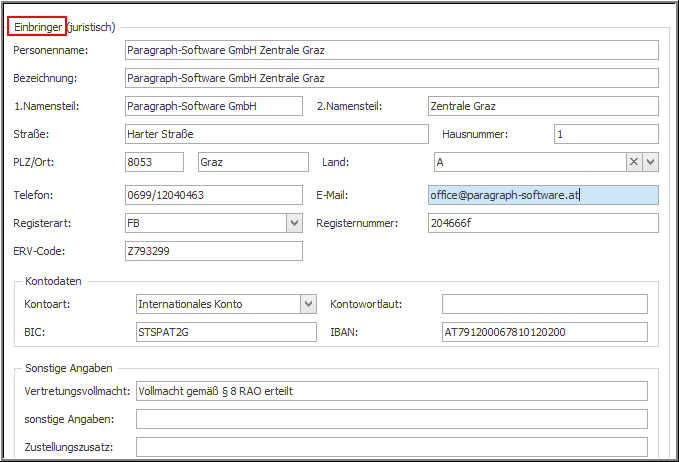Image resolution: width=679 pixels, height=462 pixels.
Task: Click the Telefon: label
Action: 33,195
